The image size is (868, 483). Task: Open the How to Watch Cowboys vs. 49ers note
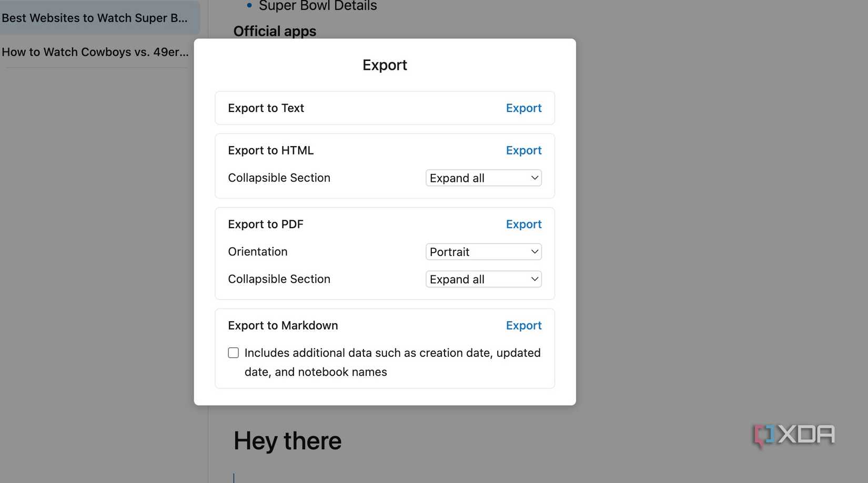(x=95, y=52)
